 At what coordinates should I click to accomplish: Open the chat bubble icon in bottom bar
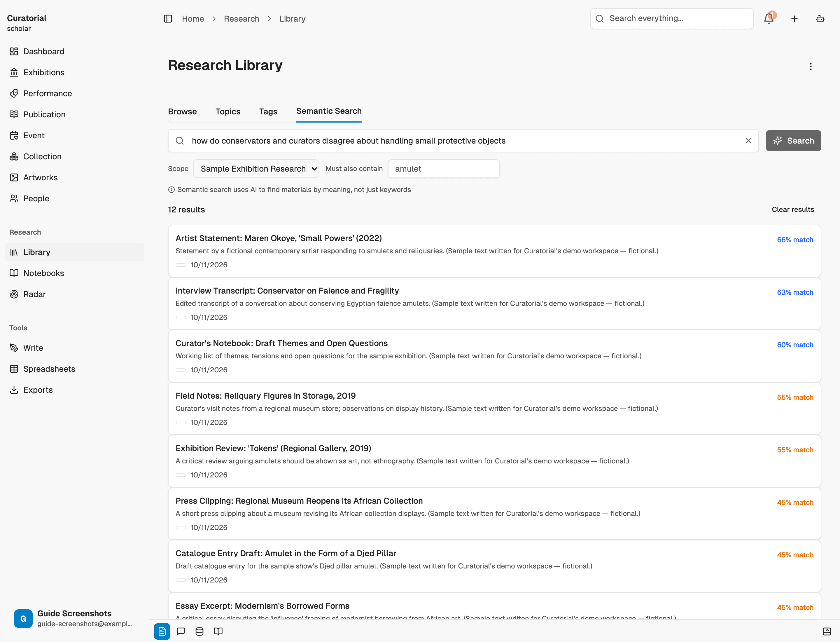click(181, 631)
